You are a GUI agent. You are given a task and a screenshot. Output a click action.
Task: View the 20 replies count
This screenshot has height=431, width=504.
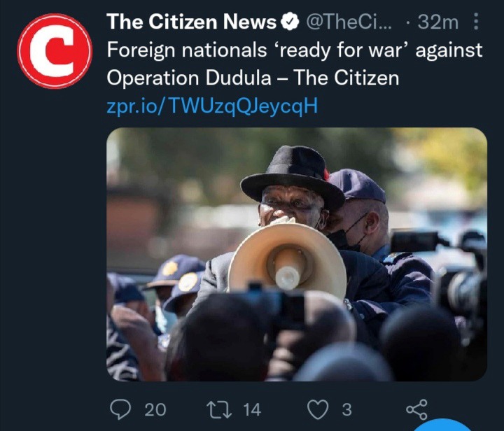pos(155,410)
